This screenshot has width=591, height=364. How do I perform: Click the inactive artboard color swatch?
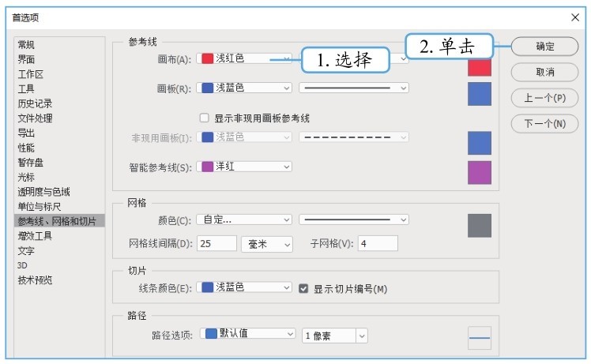(479, 143)
